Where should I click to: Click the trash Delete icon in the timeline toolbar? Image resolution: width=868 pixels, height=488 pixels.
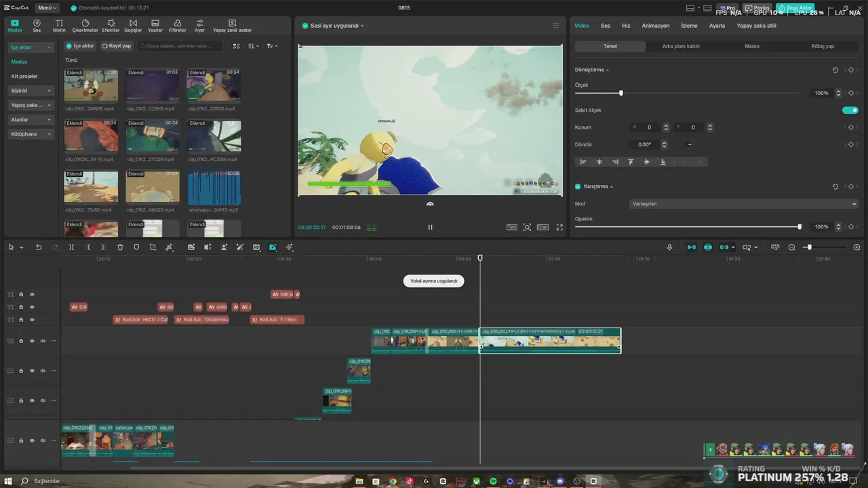pyautogui.click(x=120, y=247)
